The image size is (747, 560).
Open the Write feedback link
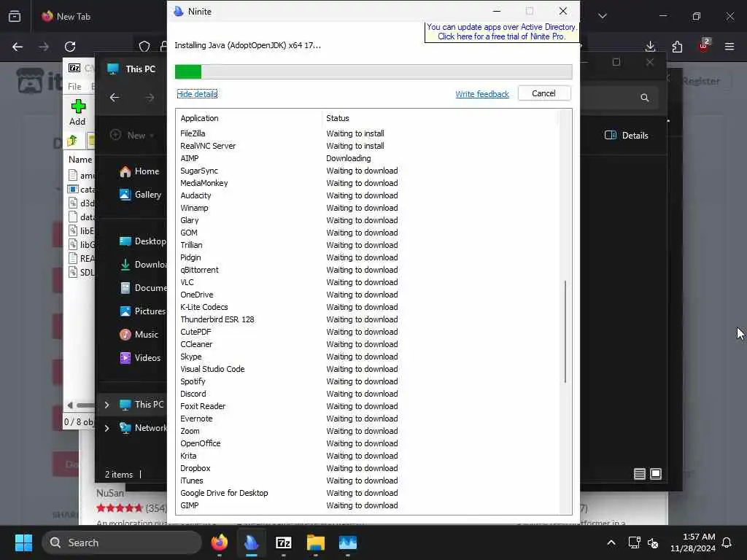(481, 94)
